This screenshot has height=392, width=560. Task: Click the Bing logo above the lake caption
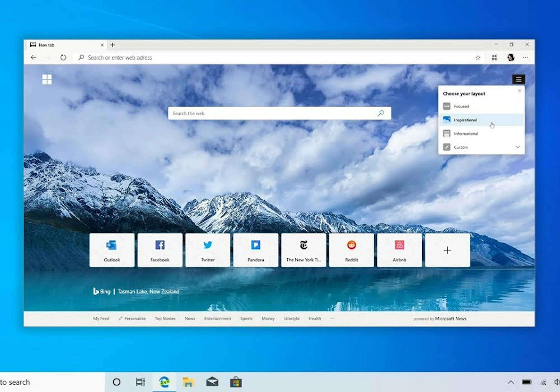point(102,292)
